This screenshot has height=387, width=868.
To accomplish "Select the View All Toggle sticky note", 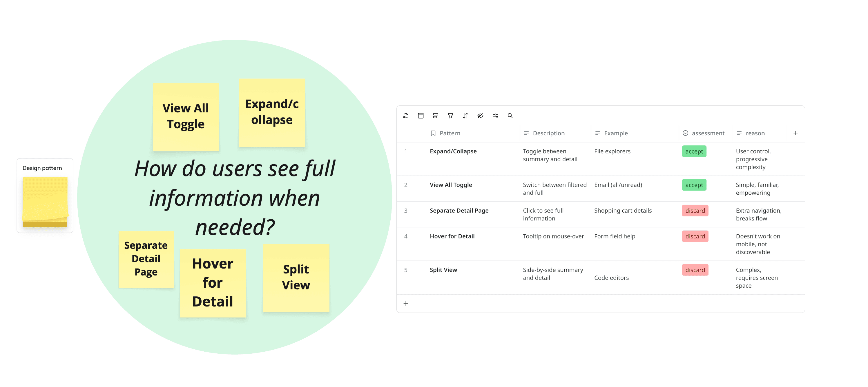I will point(186,117).
